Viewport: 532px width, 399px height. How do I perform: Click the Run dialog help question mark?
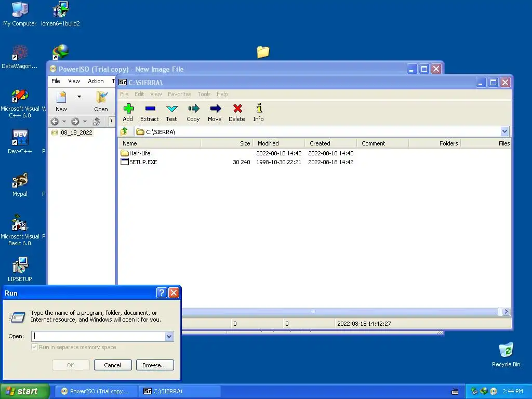point(162,292)
